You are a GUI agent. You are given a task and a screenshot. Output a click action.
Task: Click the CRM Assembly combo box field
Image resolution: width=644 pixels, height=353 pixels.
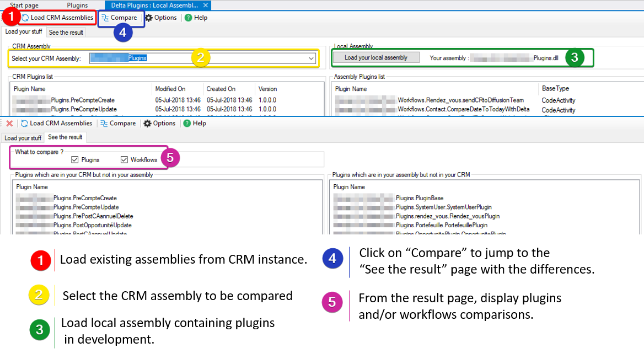(202, 58)
